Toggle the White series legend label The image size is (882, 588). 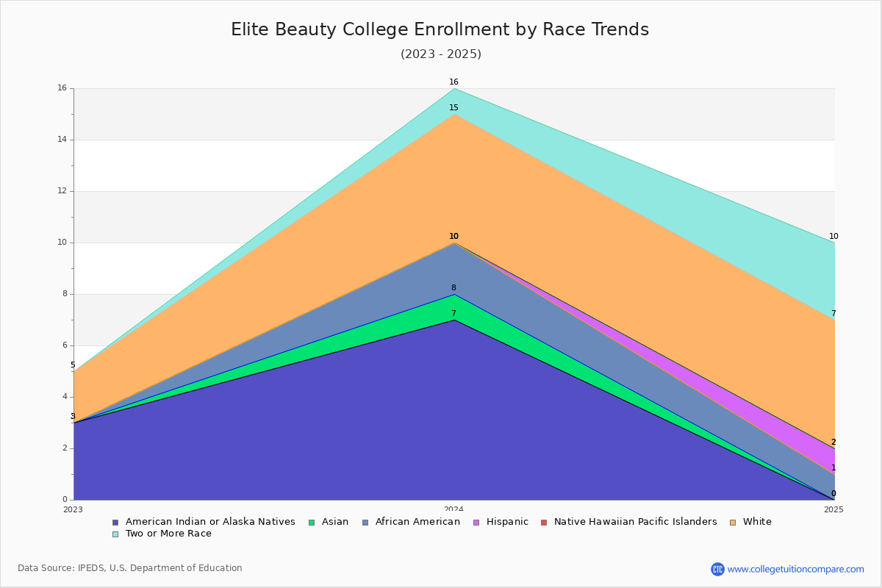[757, 522]
